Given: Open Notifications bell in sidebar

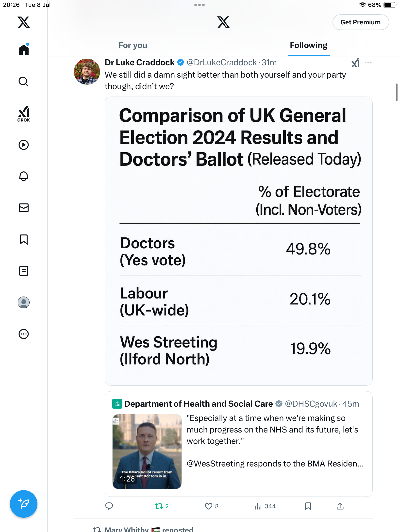Looking at the screenshot, I should coord(24,176).
